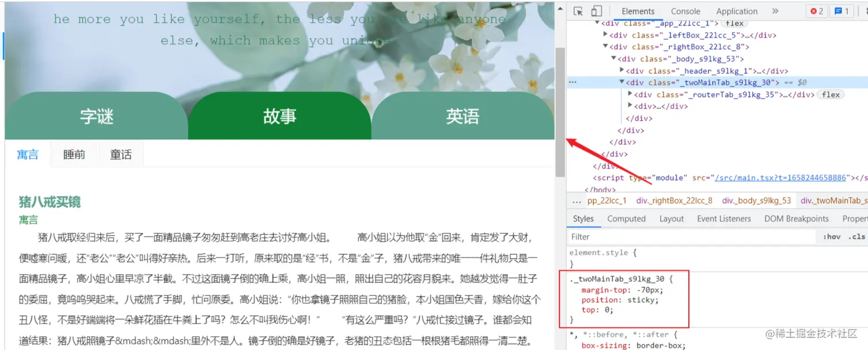Click the breadcrumb overflow ellipsis

coord(576,201)
